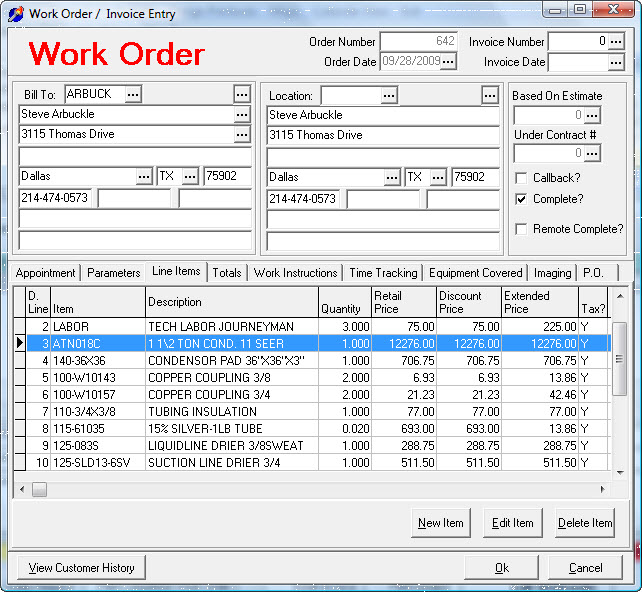
Task: Click the New Item button
Action: (440, 523)
